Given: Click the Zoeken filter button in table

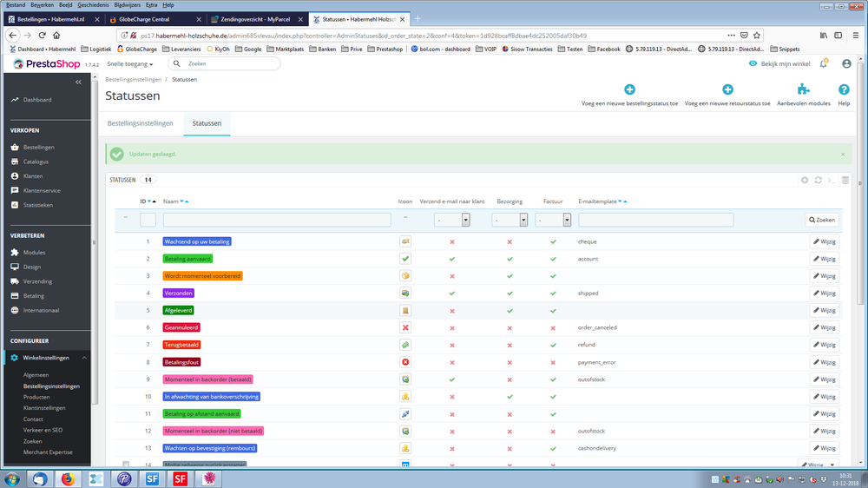Looking at the screenshot, I should point(821,221).
